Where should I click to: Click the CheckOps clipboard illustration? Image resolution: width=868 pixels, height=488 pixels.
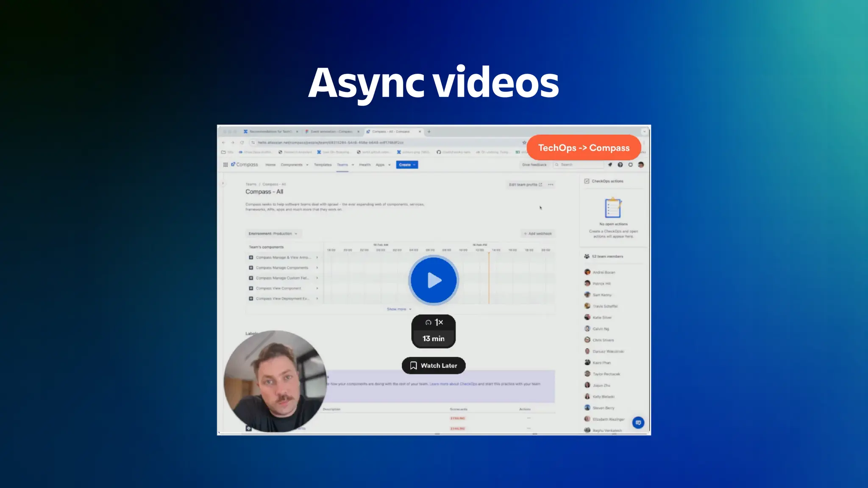613,208
